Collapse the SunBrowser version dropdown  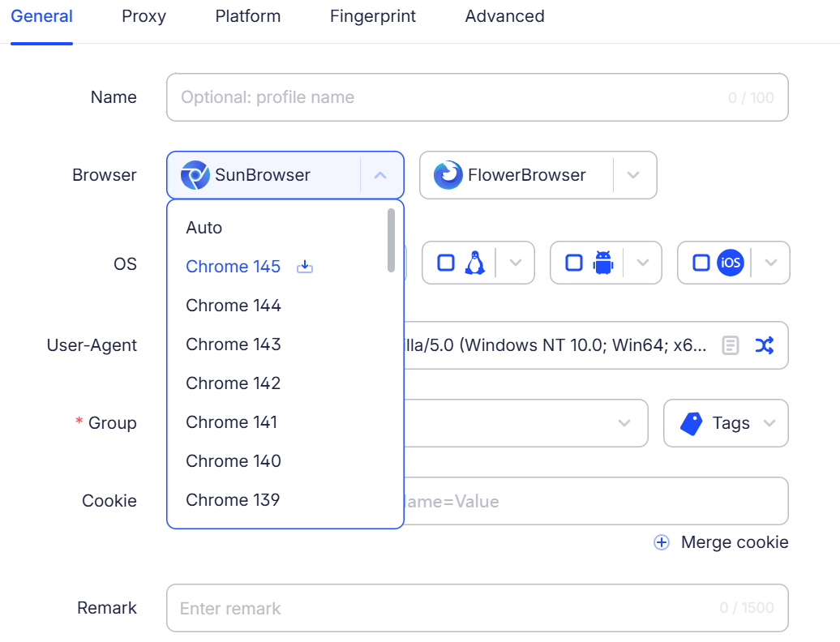coord(381,175)
